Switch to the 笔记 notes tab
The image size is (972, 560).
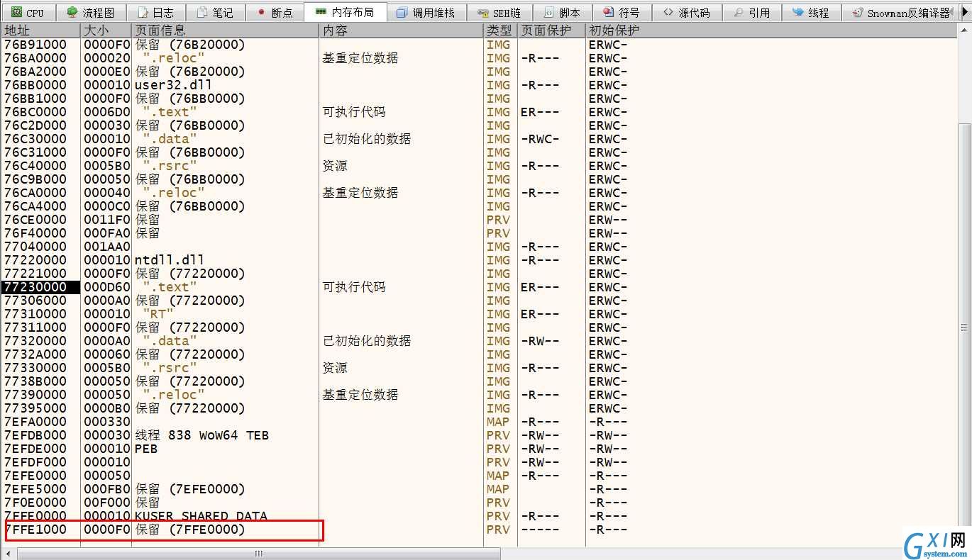pyautogui.click(x=215, y=13)
